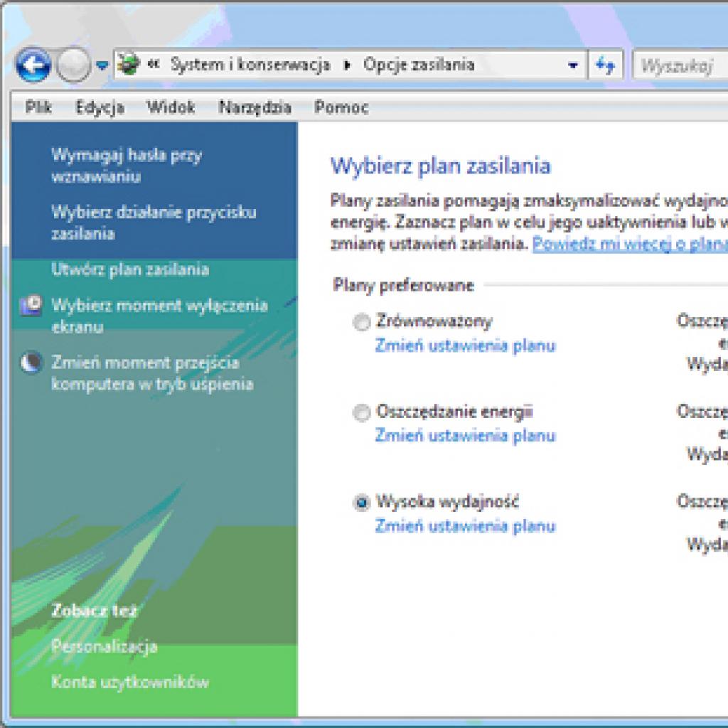The width and height of the screenshot is (728, 728).
Task: Select the 'Zrównoważony' power plan radio
Action: point(362,322)
